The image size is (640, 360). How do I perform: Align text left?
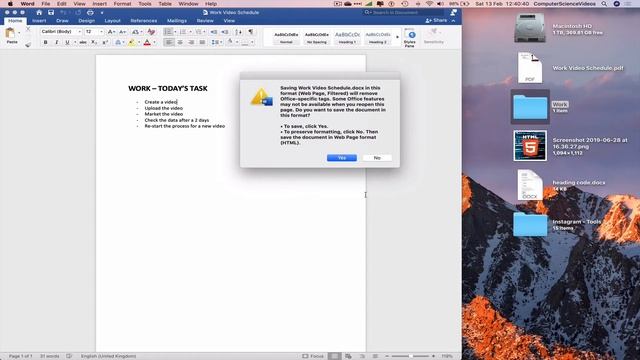click(169, 42)
